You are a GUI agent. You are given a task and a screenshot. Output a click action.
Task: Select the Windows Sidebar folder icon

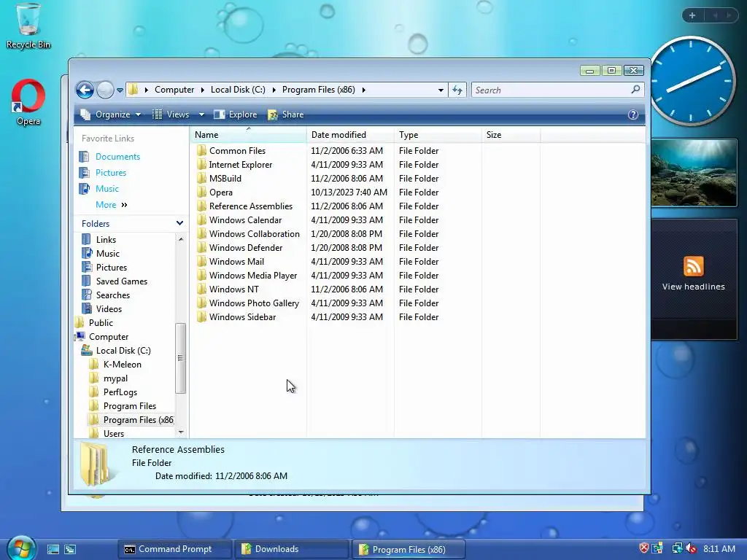[201, 317]
